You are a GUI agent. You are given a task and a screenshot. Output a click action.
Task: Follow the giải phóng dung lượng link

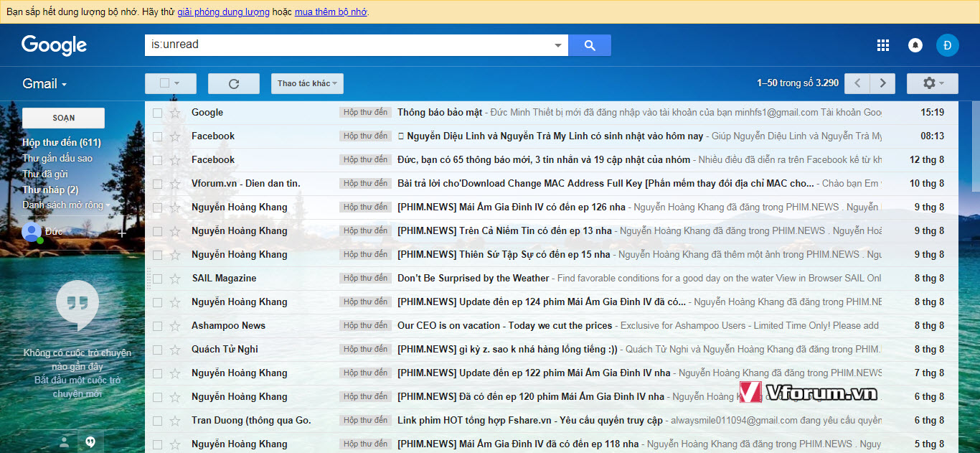223,12
